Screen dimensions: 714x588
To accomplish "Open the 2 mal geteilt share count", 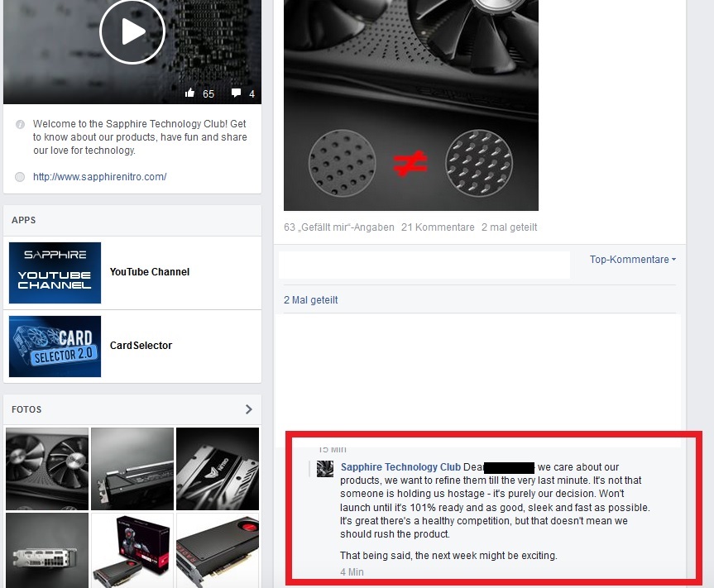I will pyautogui.click(x=509, y=227).
